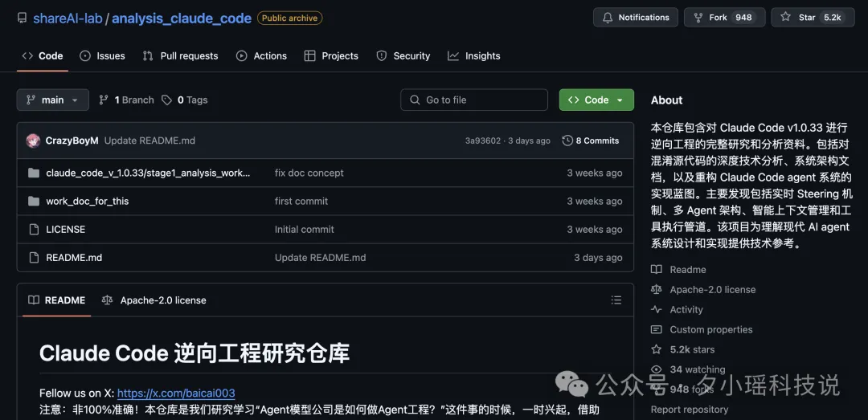Click the folder icon for work_doc_for_this
Viewport: 868px width, 420px height.
click(34, 202)
